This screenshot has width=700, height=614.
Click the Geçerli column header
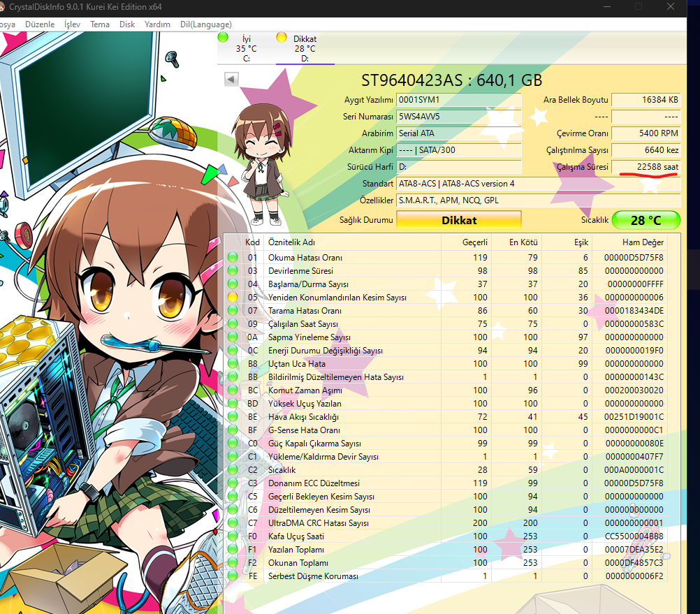[466, 242]
